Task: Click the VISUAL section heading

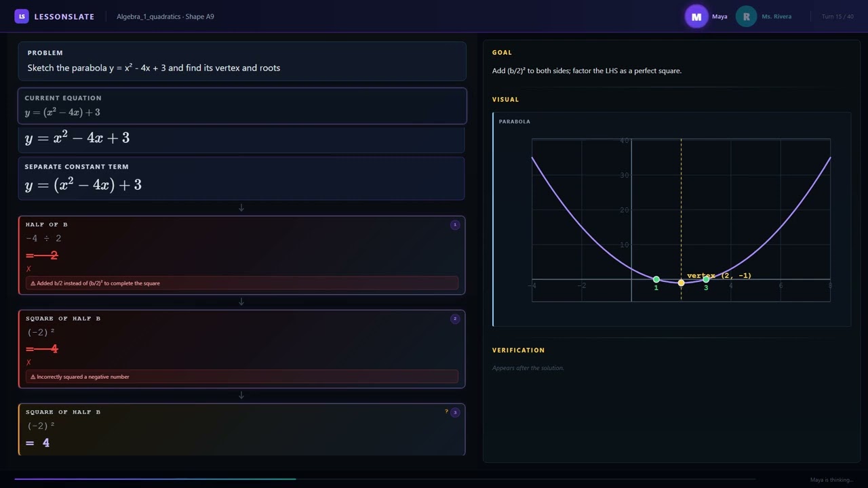Action: pos(506,100)
